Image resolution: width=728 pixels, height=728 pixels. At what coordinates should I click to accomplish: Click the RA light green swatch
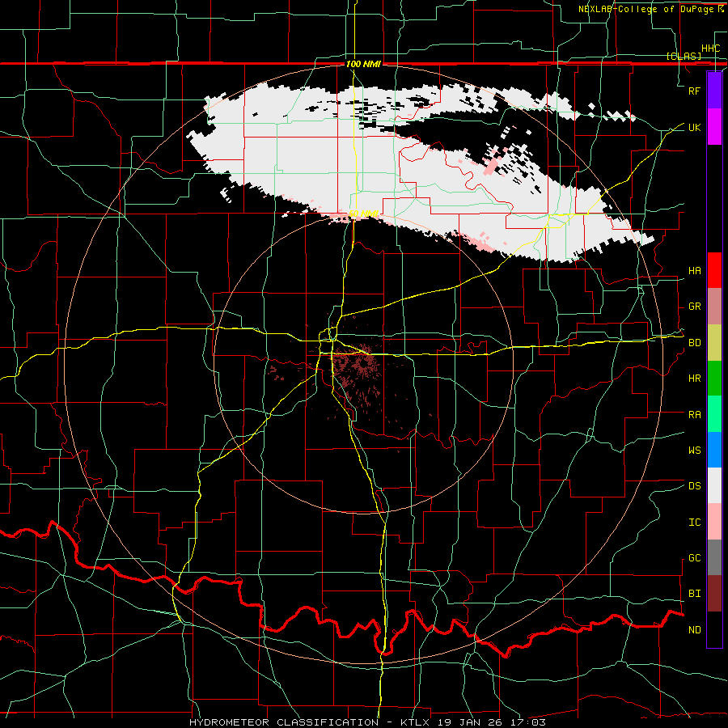(714, 414)
